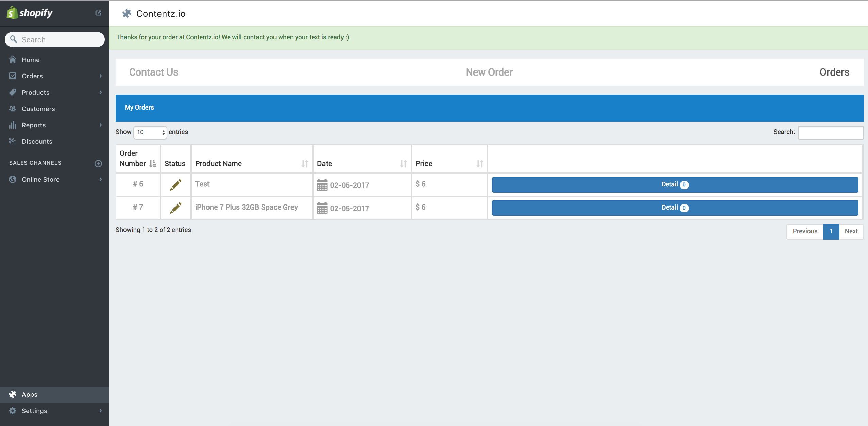Click the sidebar search magnifier icon
The image size is (868, 426).
coord(14,39)
